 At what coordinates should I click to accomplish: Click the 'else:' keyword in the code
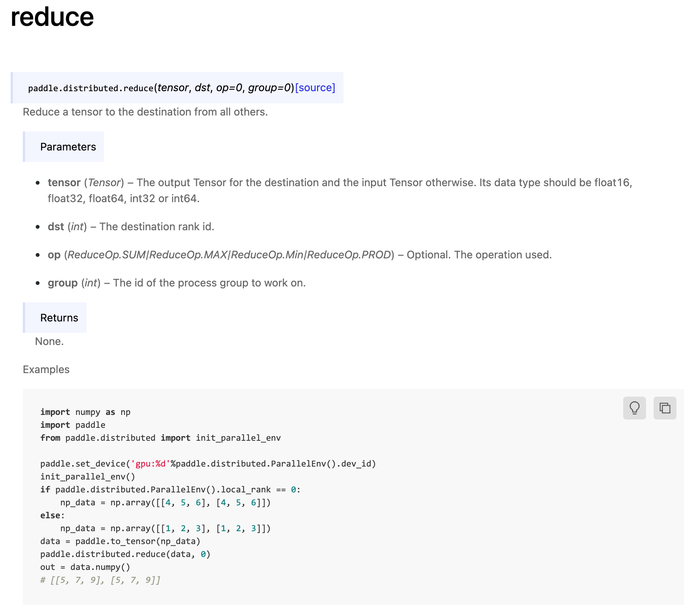click(52, 516)
